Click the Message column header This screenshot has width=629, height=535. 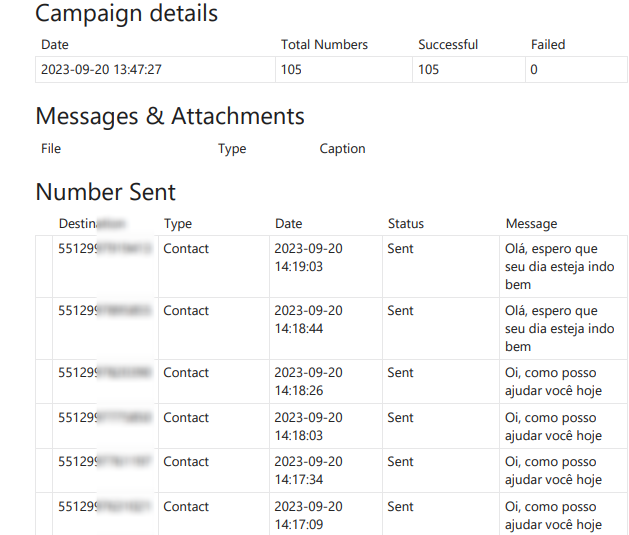click(x=531, y=224)
